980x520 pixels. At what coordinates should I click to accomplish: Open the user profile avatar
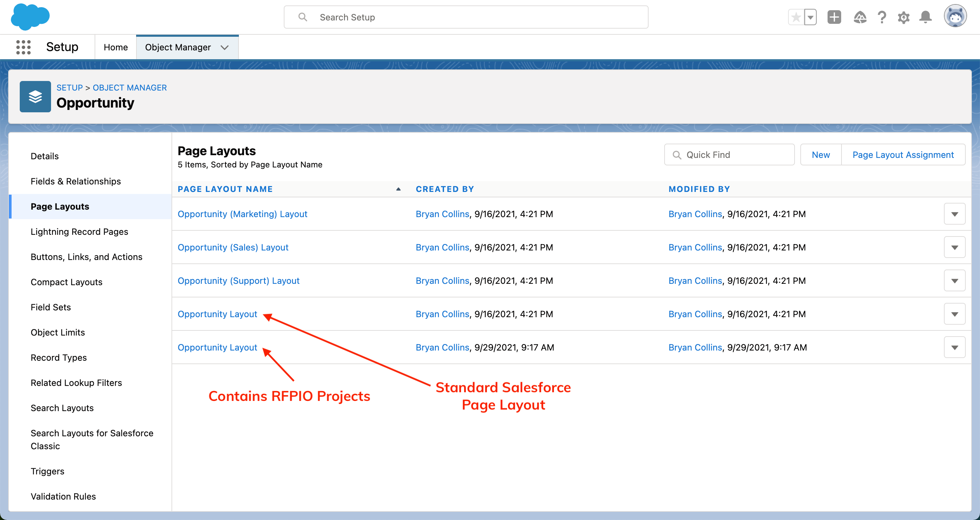[x=955, y=16]
